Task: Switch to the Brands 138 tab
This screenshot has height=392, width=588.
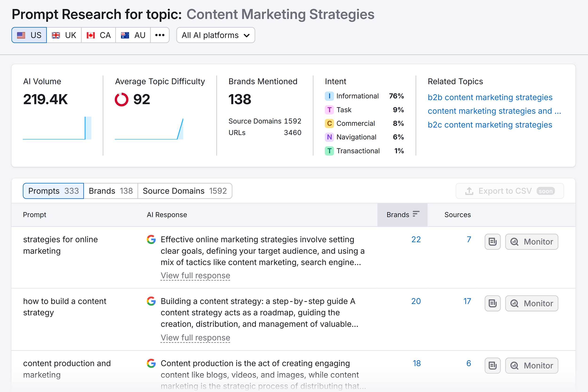Action: point(110,191)
